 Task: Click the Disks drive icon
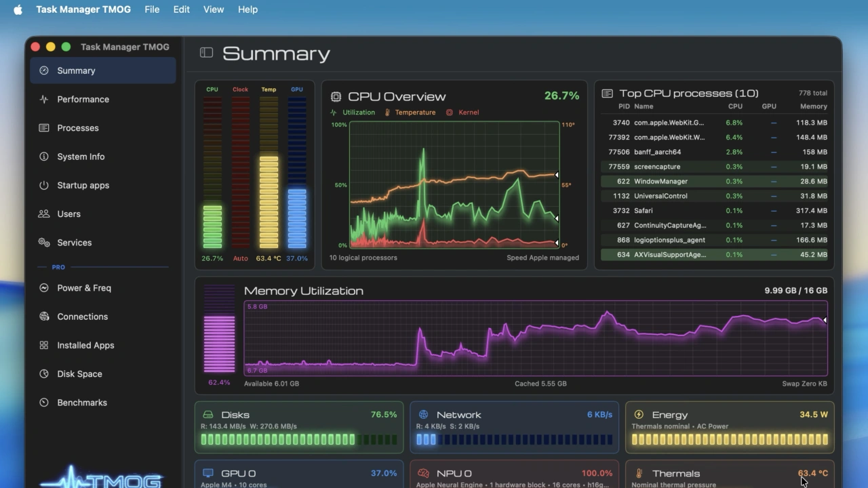point(208,415)
